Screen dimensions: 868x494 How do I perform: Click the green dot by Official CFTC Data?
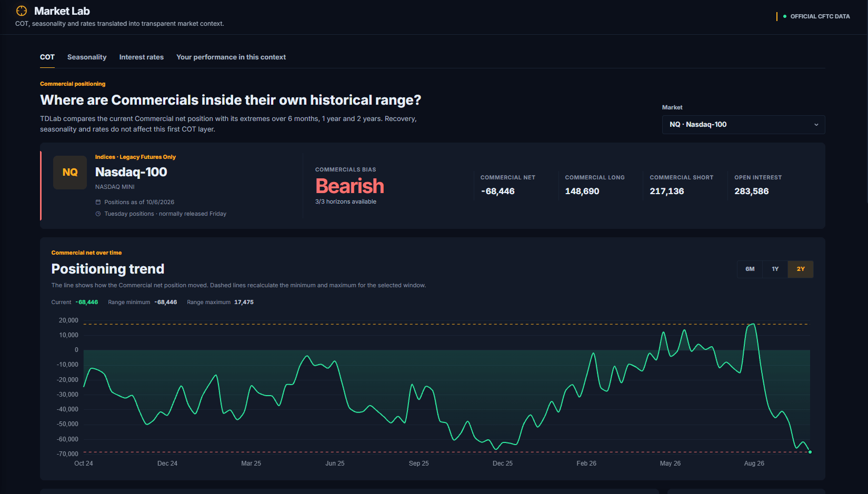coord(785,16)
